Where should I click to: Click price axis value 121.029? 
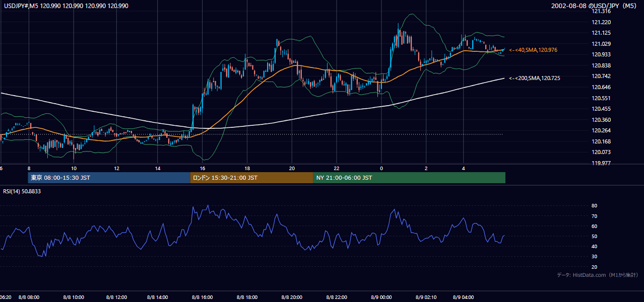(601, 44)
